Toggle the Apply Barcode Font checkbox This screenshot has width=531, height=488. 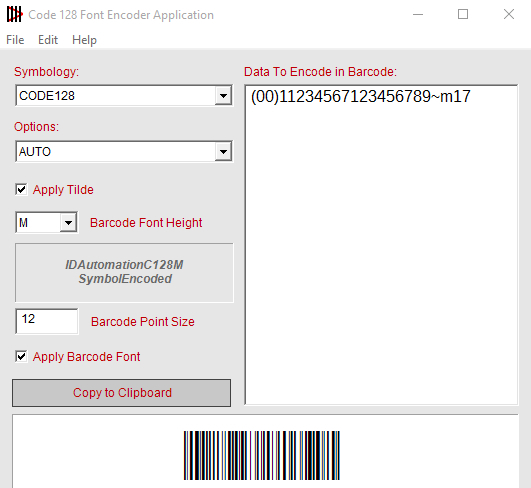21,356
